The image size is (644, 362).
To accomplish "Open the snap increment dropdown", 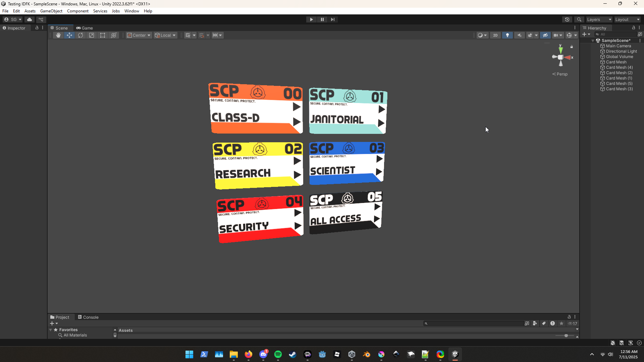I will pos(218,35).
